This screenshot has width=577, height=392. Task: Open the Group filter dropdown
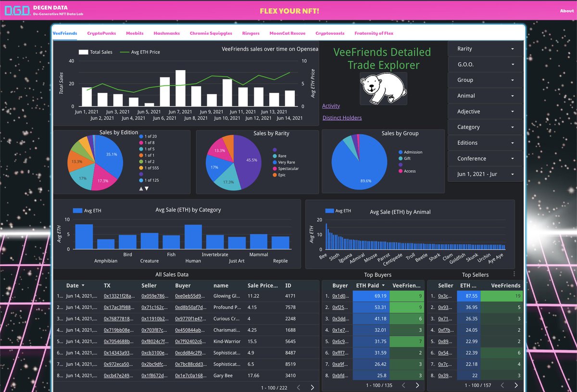[485, 80]
